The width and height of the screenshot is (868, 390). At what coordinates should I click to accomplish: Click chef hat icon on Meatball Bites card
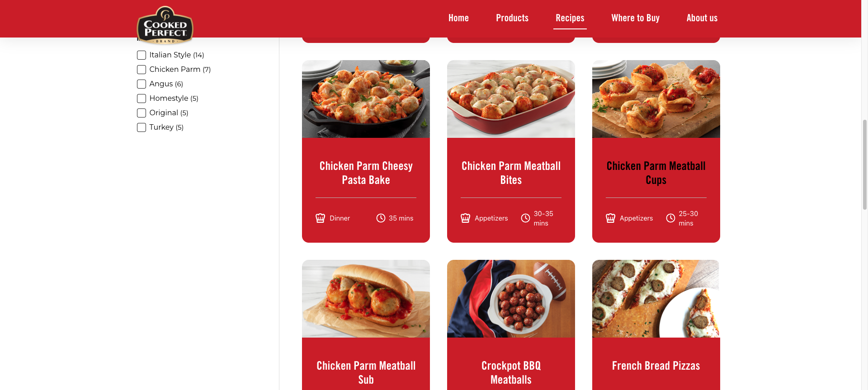click(465, 218)
